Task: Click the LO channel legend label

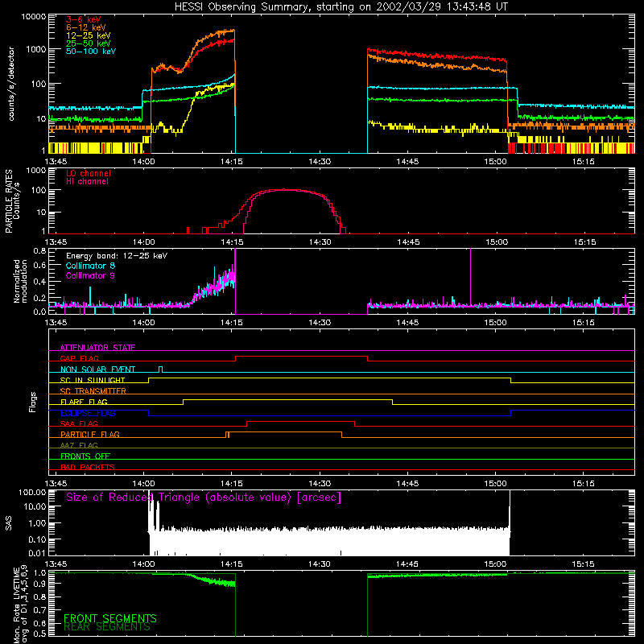Action: coord(89,173)
